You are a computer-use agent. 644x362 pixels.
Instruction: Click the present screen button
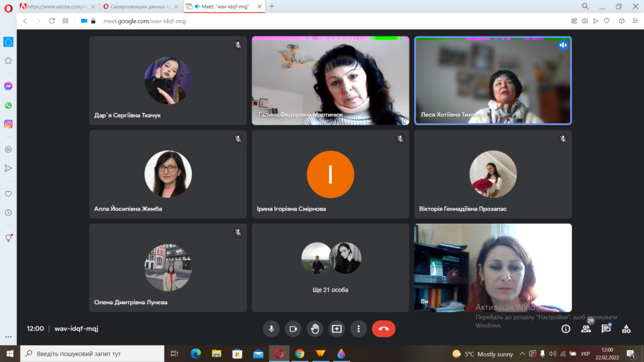tap(336, 328)
